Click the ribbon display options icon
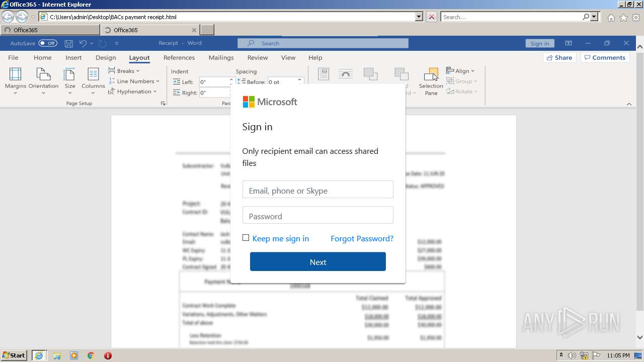The height and width of the screenshot is (362, 644). (x=569, y=43)
